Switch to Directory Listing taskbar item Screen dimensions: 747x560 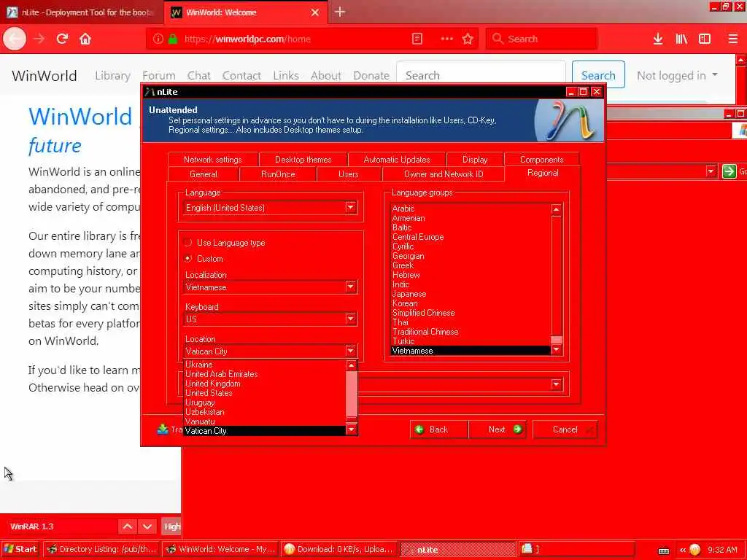click(101, 549)
